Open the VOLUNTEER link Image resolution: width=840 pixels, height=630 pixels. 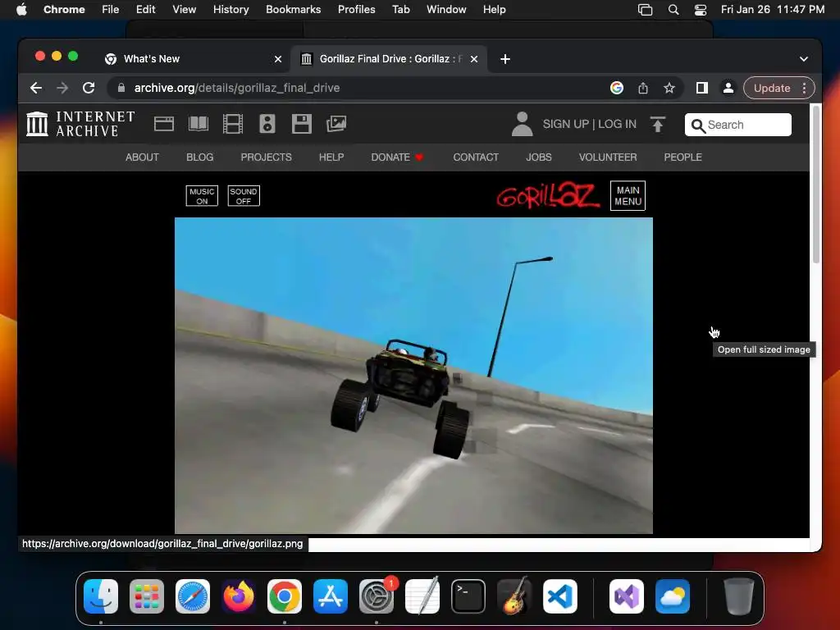[x=608, y=157]
